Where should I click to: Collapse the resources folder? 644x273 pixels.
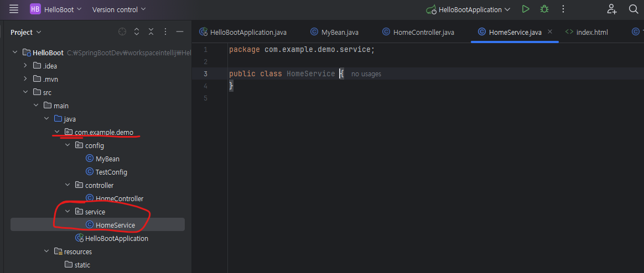[x=46, y=251]
